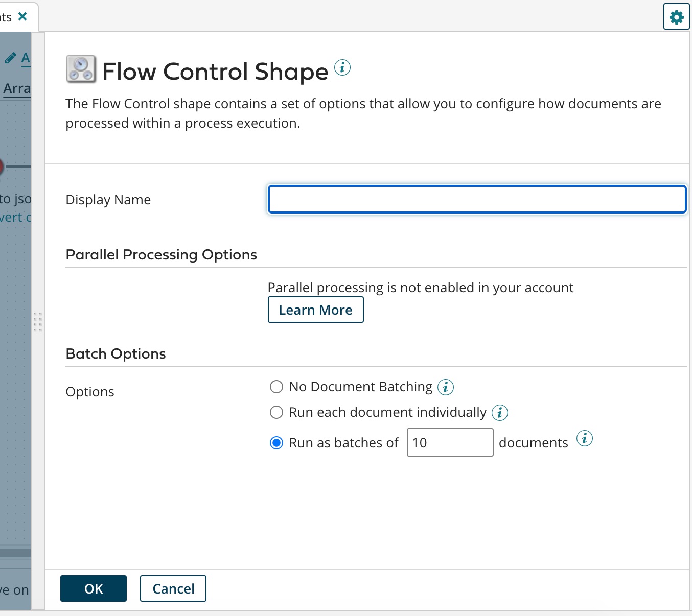This screenshot has height=616, width=692.
Task: Click the partially visible 'vert' link on canvas
Action: point(14,218)
